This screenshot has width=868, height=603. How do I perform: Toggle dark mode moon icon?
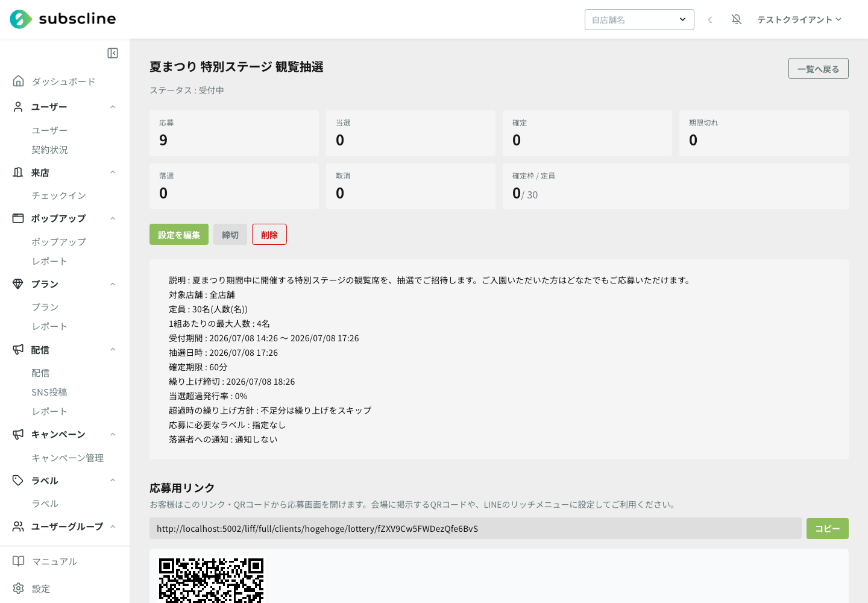click(711, 20)
